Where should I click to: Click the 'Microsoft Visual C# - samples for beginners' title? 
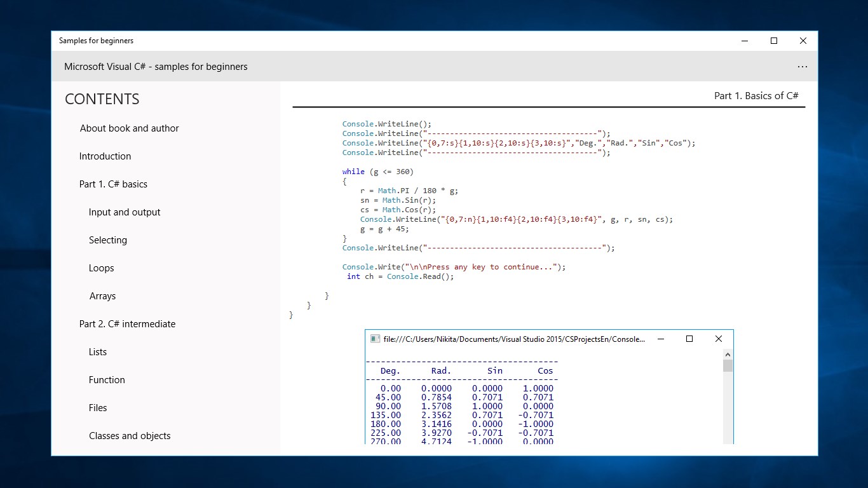156,67
